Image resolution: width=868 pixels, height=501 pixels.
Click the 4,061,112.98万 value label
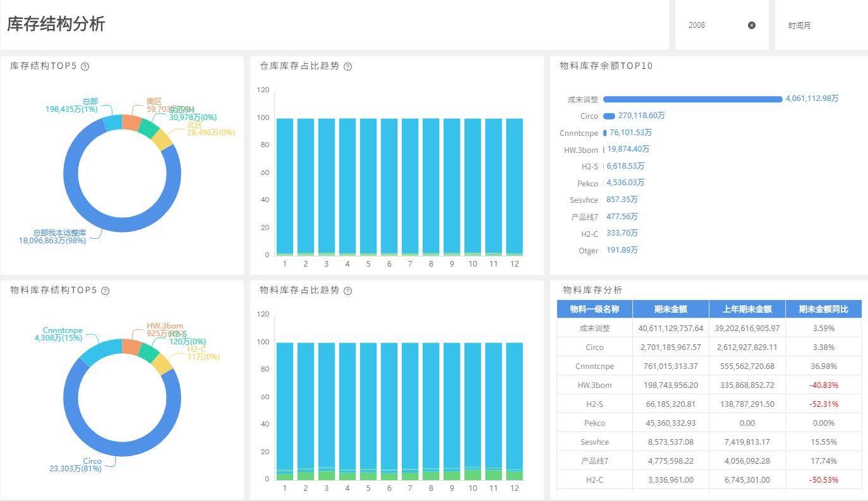click(x=812, y=99)
